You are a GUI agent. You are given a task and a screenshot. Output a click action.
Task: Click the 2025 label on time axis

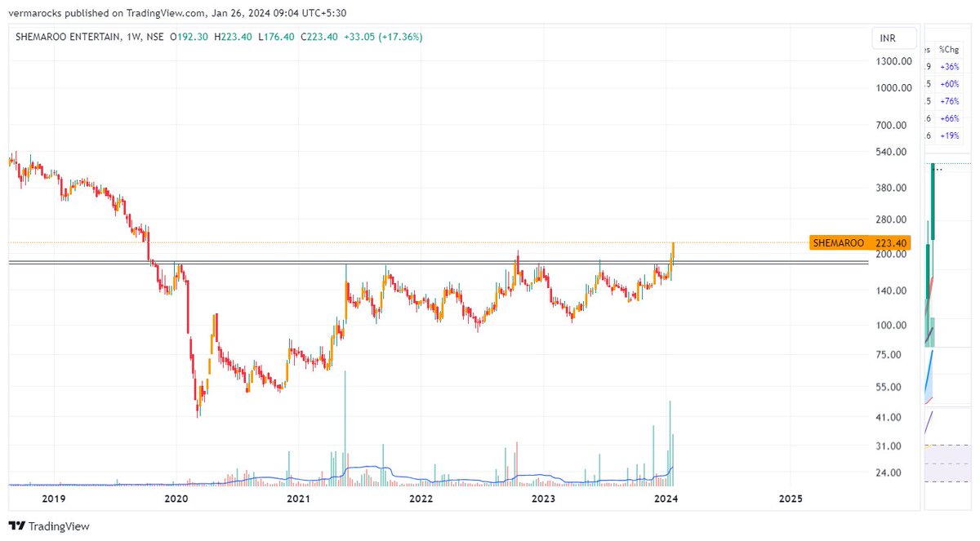tap(790, 499)
